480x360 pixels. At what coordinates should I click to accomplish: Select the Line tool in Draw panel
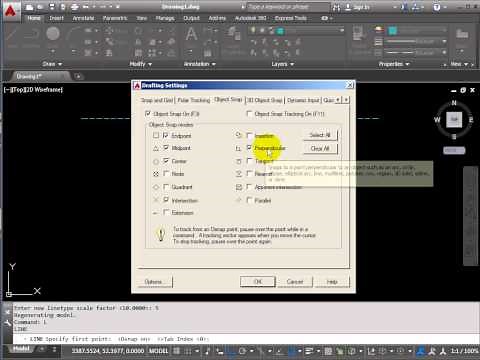click(11, 34)
